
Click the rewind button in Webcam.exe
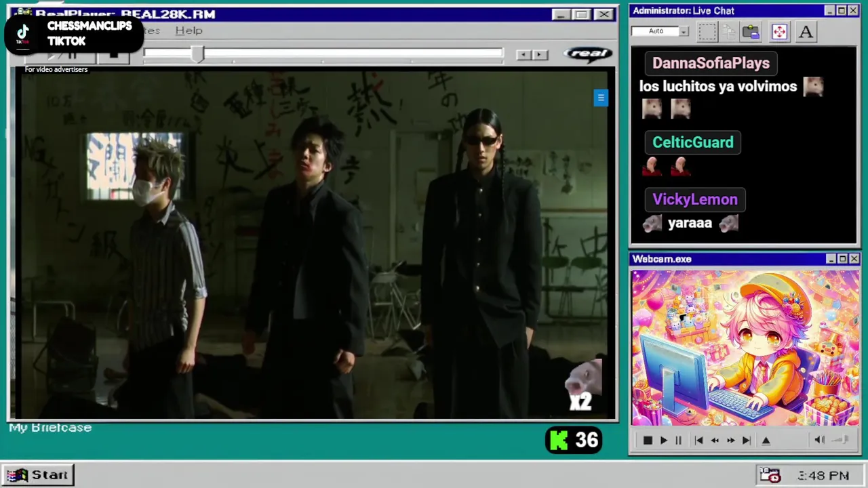click(715, 441)
